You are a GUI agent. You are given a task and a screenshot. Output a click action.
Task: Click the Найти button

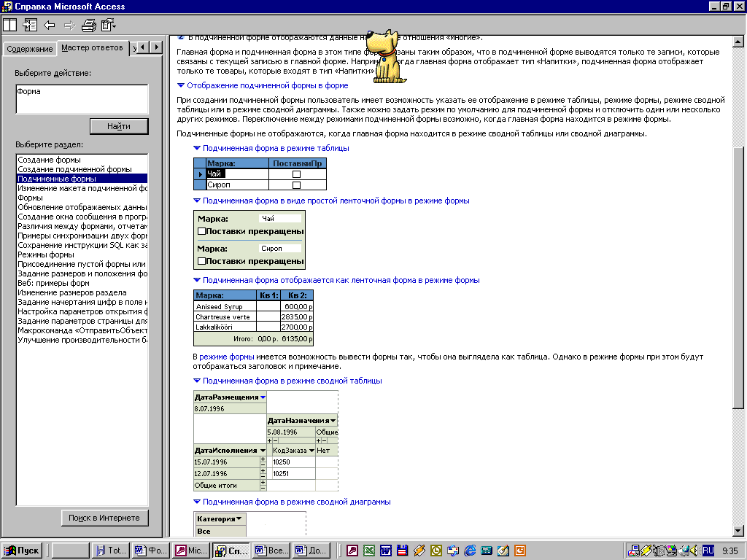[119, 126]
